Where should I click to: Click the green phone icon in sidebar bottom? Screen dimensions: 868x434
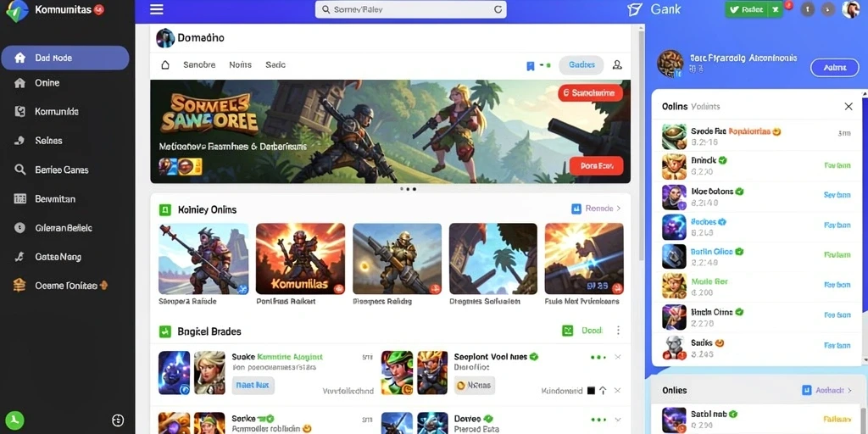tap(14, 420)
